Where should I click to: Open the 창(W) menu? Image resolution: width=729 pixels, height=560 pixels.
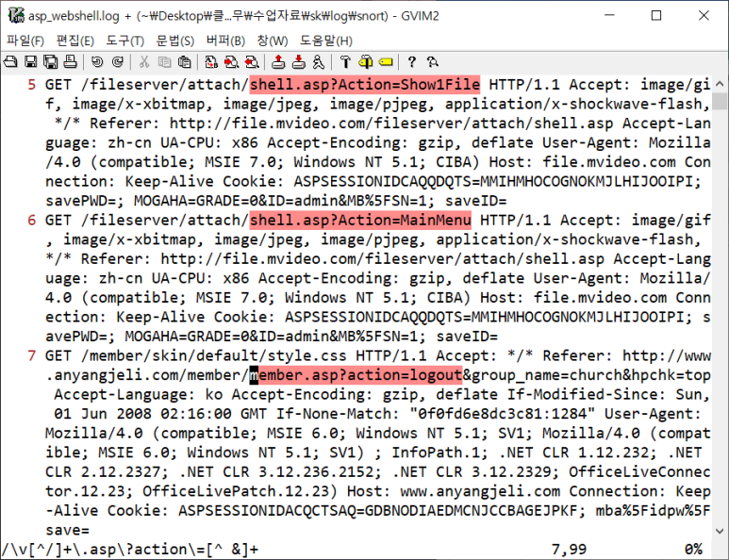click(x=273, y=41)
